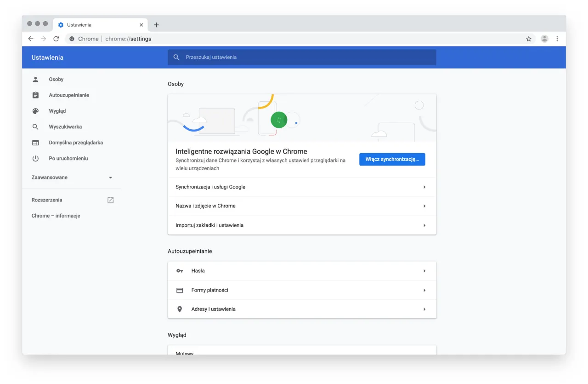Open Synchronizacja i usługi Google via its chevron

[424, 187]
